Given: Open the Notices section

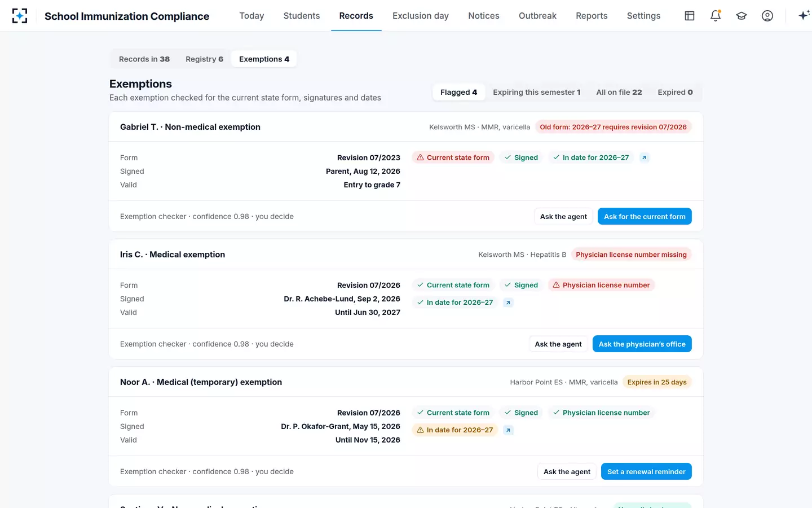Looking at the screenshot, I should pos(484,16).
